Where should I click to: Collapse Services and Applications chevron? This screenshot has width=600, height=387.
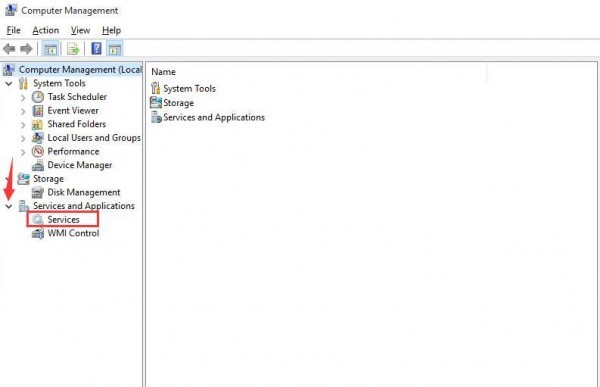[x=9, y=206]
